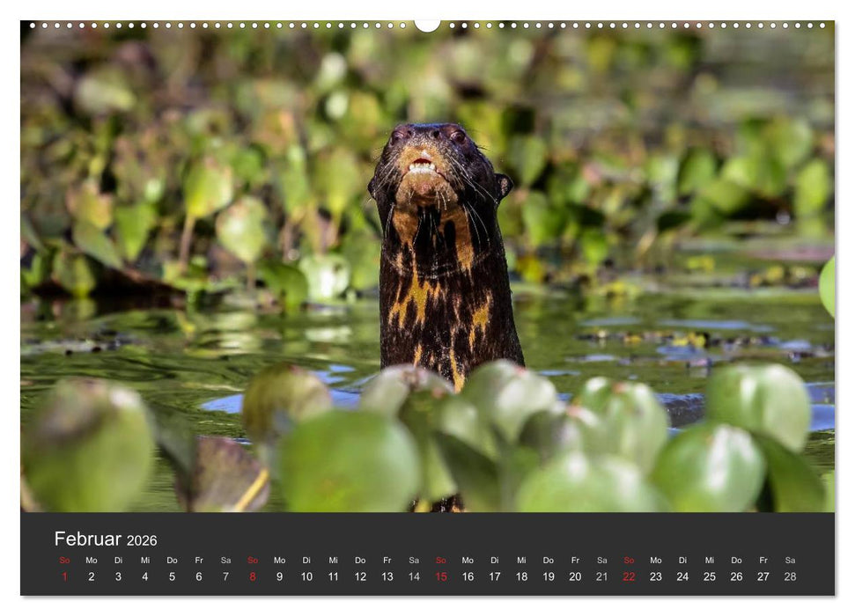Click date 25 near the right side
The image size is (855, 616).
(x=711, y=576)
